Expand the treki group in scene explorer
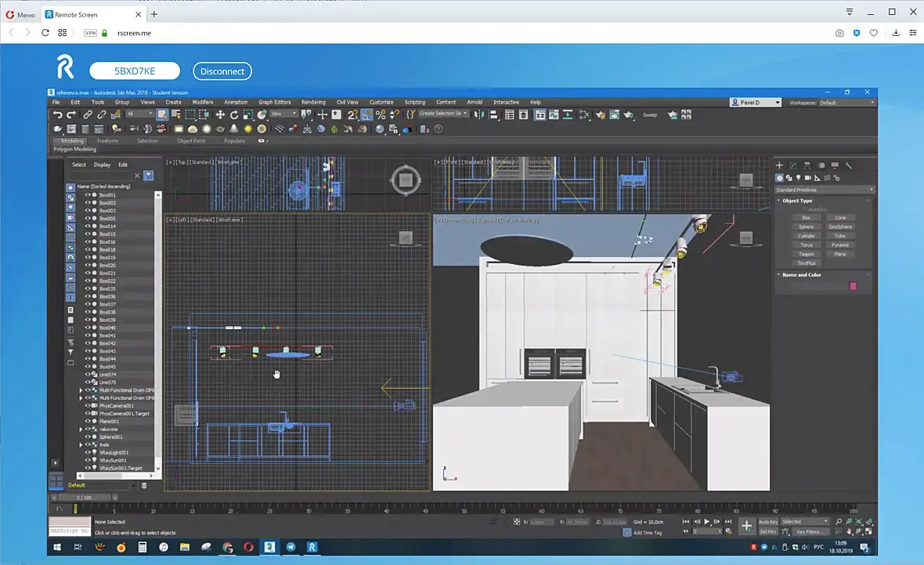The width and height of the screenshot is (924, 565). 81,445
